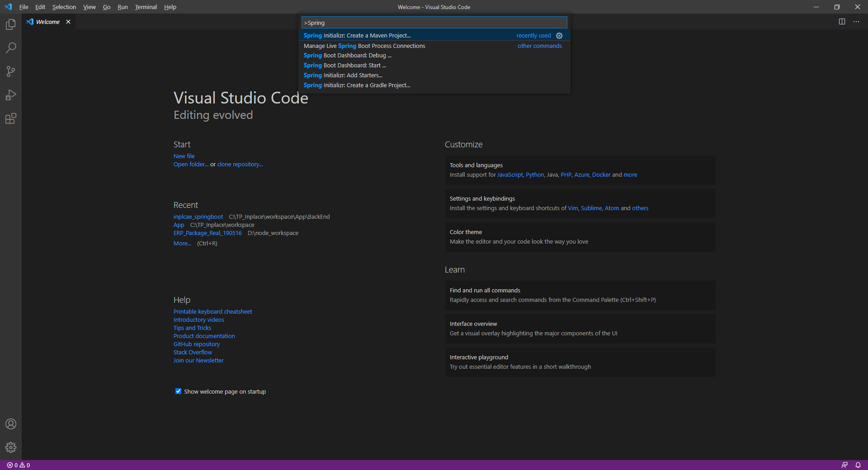Screen dimensions: 868x470
Task: Click the more languages link
Action: (630, 175)
